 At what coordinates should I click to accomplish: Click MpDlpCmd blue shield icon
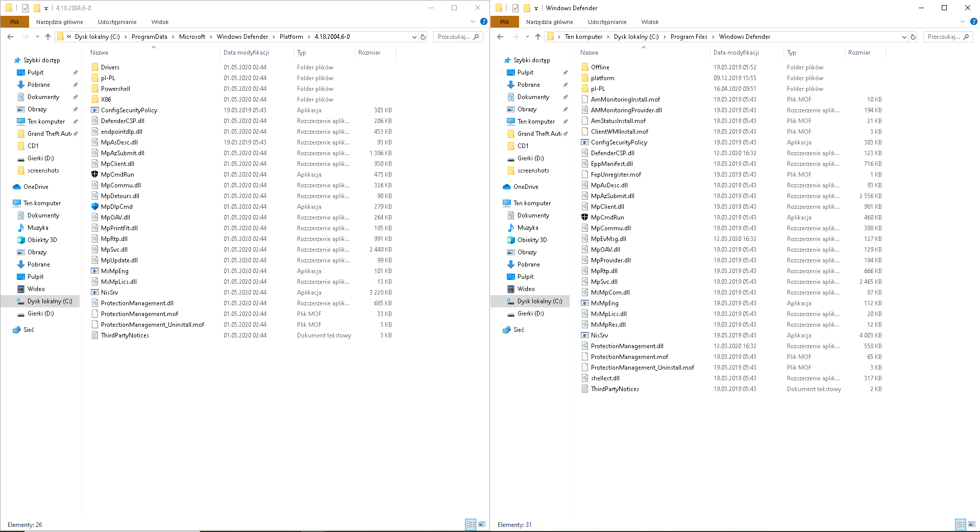pos(95,206)
